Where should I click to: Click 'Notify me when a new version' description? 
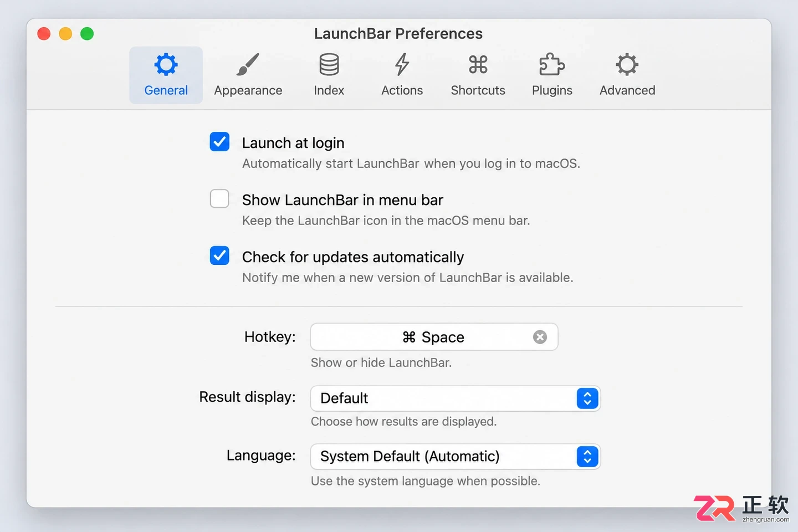click(408, 278)
